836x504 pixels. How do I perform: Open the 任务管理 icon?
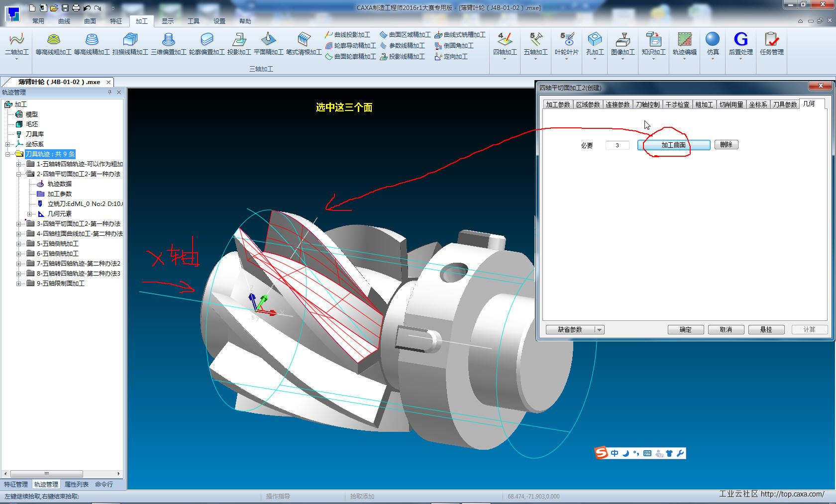click(x=771, y=40)
